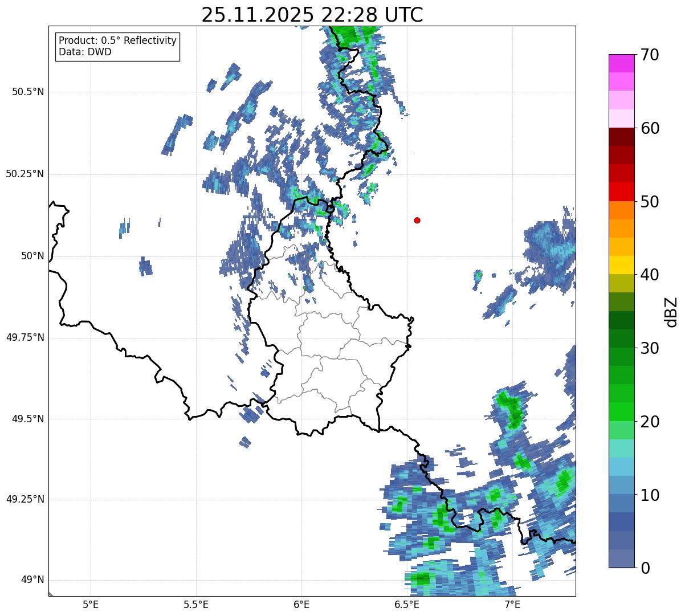The image size is (685, 616).
Task: Select the 'Product: 0.5° Reflectivity' label
Action: 117,40
